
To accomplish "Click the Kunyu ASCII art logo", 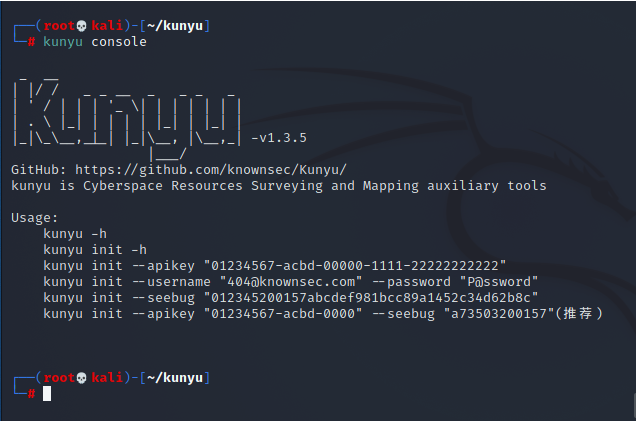I will [127, 120].
